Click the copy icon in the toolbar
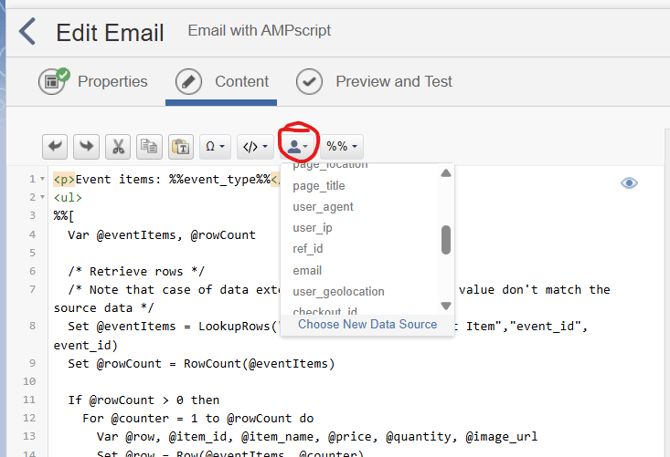 point(149,146)
